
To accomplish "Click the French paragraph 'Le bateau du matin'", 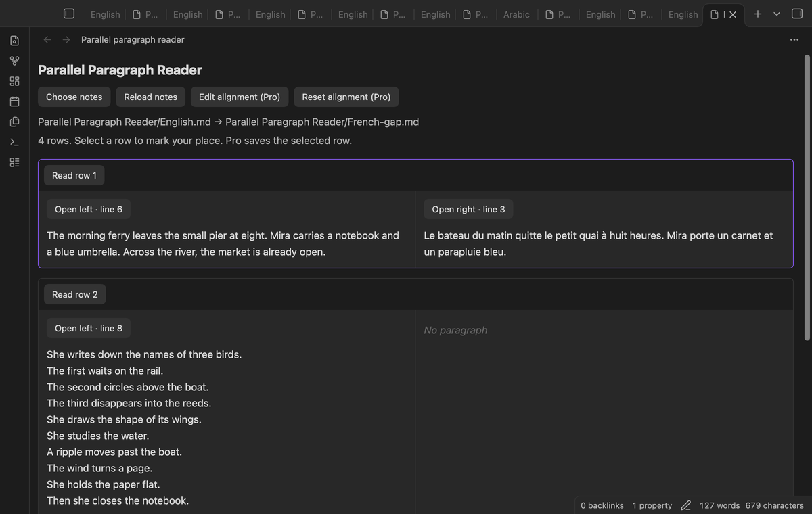I will (598, 243).
